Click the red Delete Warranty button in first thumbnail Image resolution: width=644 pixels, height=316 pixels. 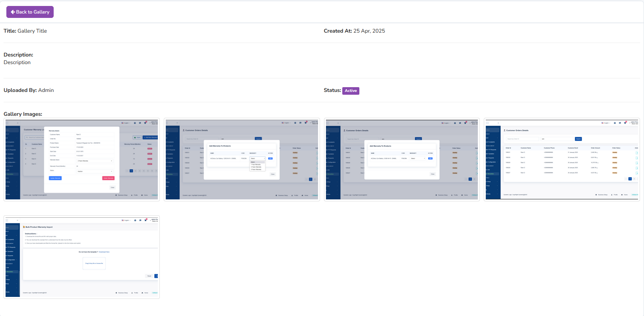click(x=108, y=178)
